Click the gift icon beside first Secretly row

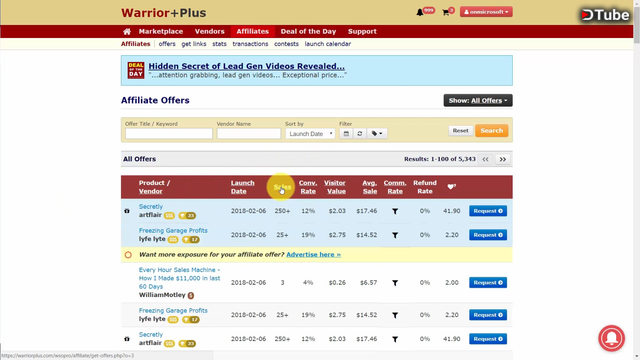tap(127, 211)
